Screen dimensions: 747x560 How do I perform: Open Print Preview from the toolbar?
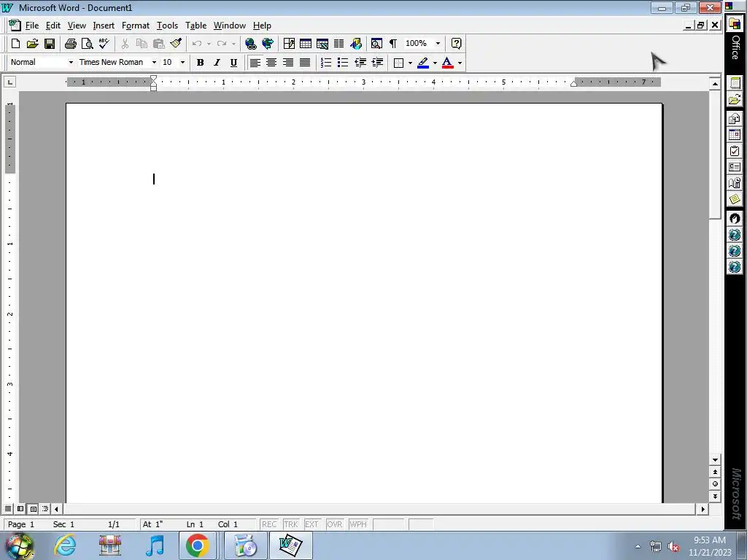click(88, 44)
